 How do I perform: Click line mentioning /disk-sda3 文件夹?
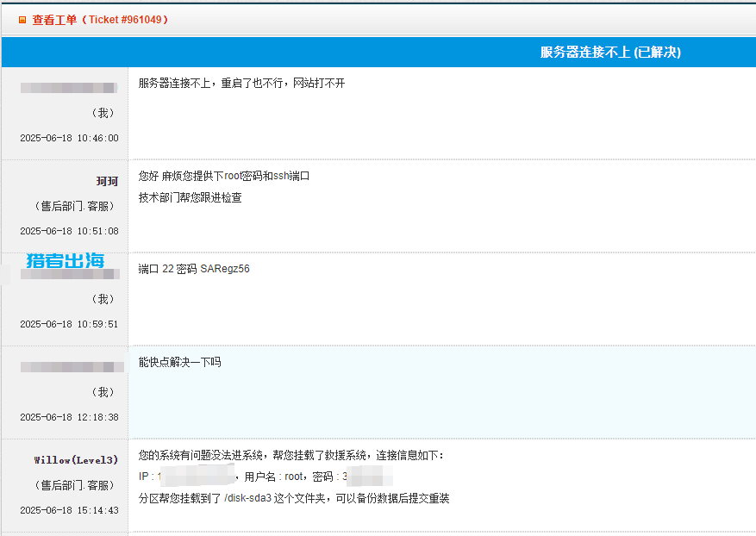(x=294, y=498)
